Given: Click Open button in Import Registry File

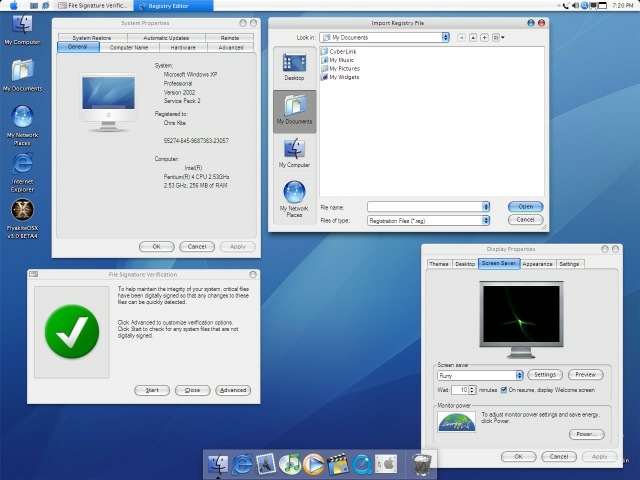Looking at the screenshot, I should (x=526, y=207).
